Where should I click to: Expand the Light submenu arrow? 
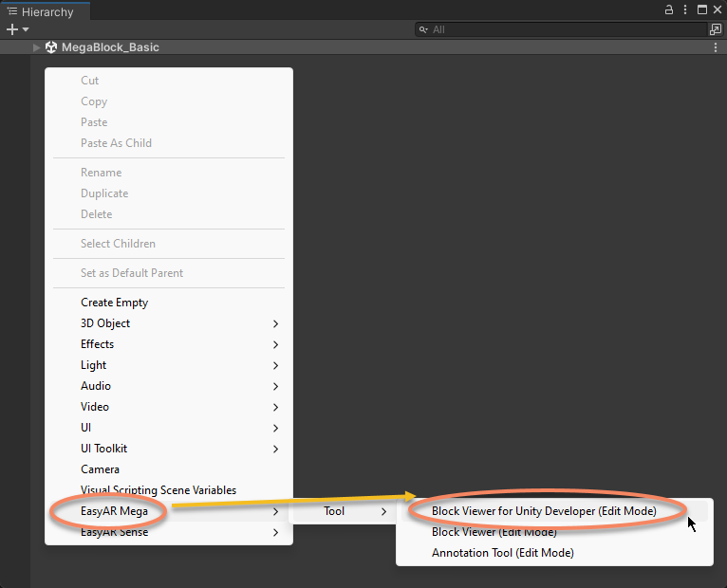[275, 365]
